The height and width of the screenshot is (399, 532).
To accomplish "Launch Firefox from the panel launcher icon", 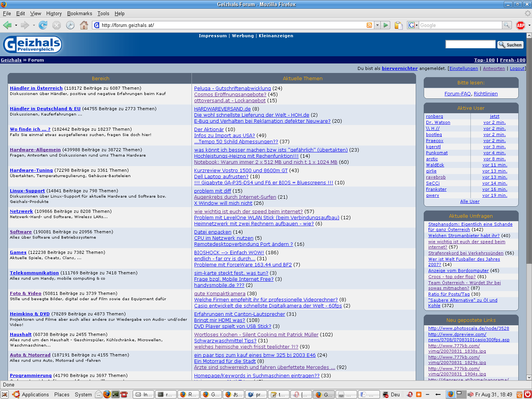I will click(107, 394).
